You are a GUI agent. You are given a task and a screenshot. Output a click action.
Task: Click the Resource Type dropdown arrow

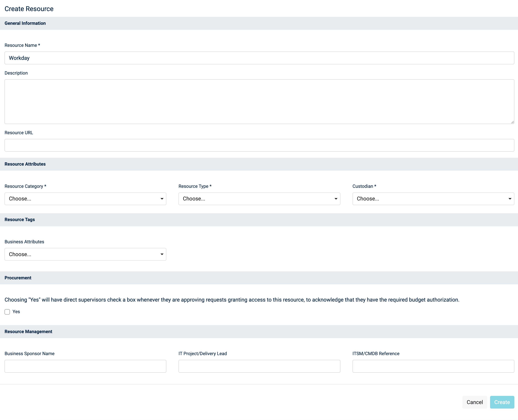click(336, 199)
